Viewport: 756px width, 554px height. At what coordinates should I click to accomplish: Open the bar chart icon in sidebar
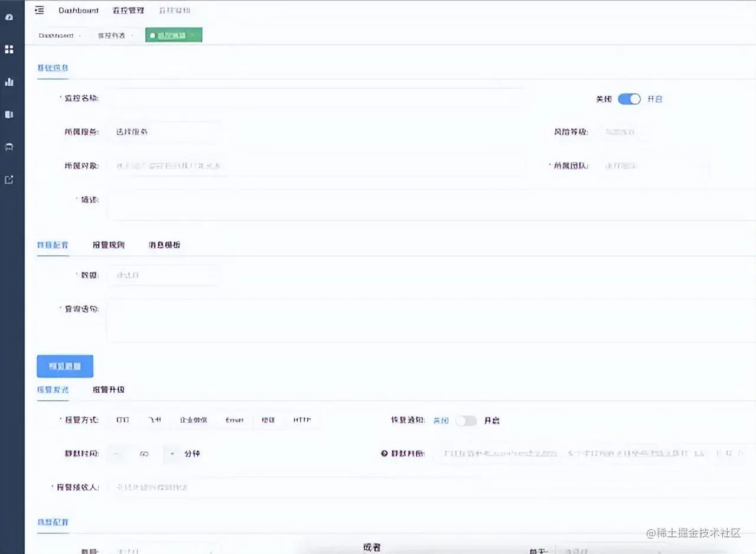point(9,82)
